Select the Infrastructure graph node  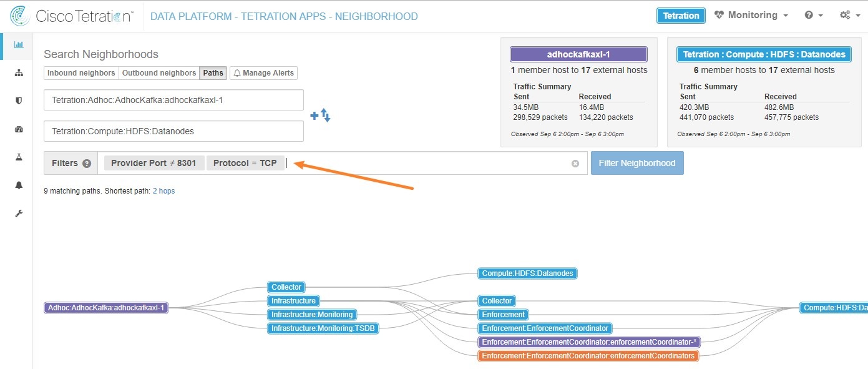[x=293, y=301]
